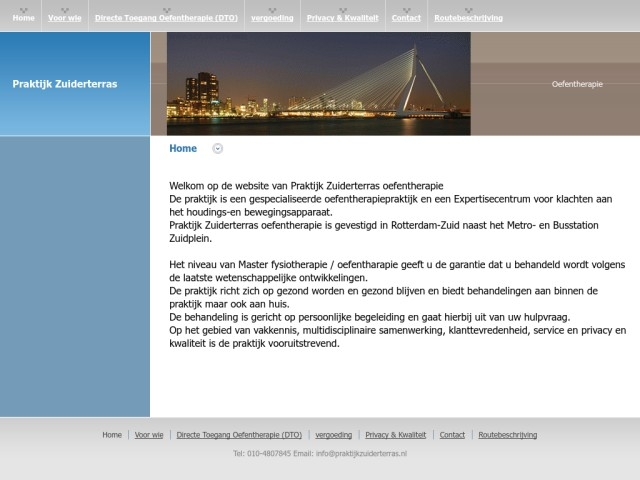Screen dimensions: 640x480
Task: Click the round arrow icon beside Home heading
Action: point(218,149)
